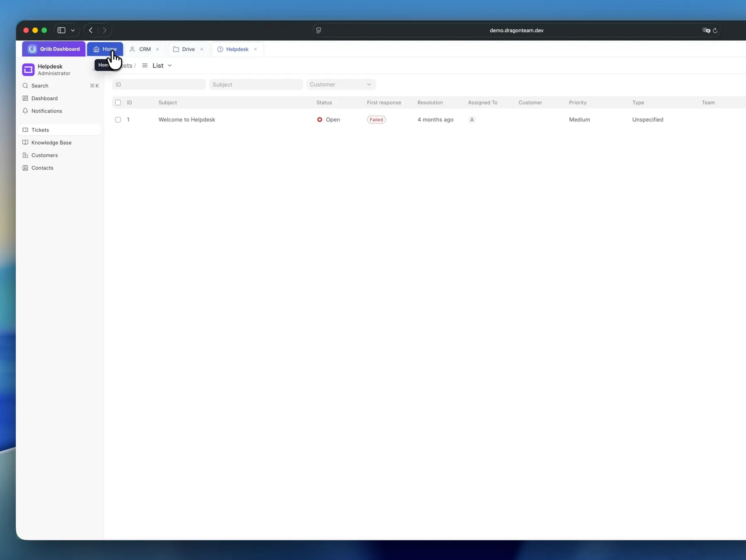The image size is (746, 560).
Task: Go forward using the browser forward arrow
Action: 104,30
